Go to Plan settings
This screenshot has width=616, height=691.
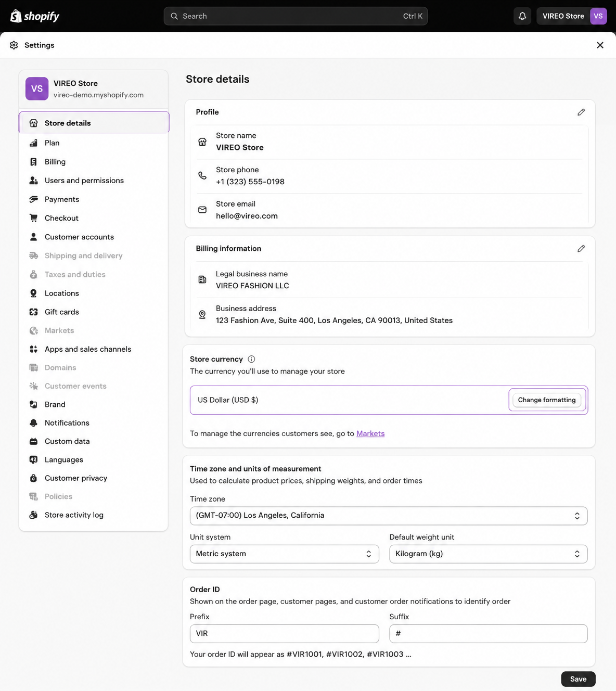(52, 143)
